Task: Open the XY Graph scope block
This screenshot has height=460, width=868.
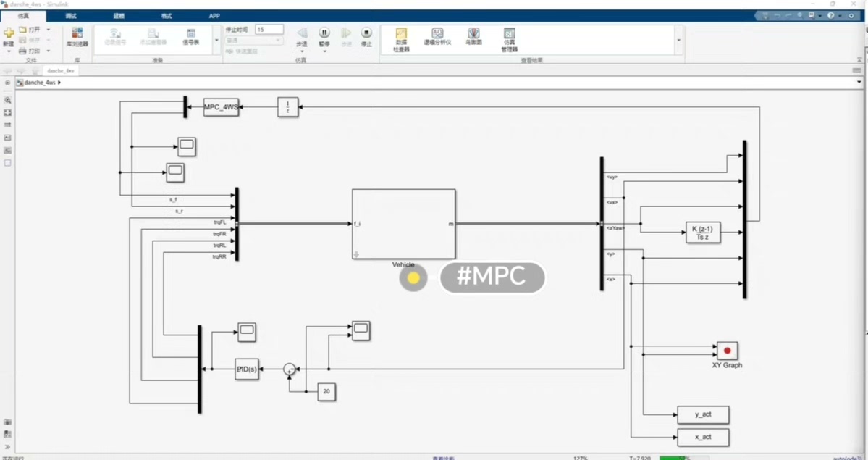Action: point(726,351)
